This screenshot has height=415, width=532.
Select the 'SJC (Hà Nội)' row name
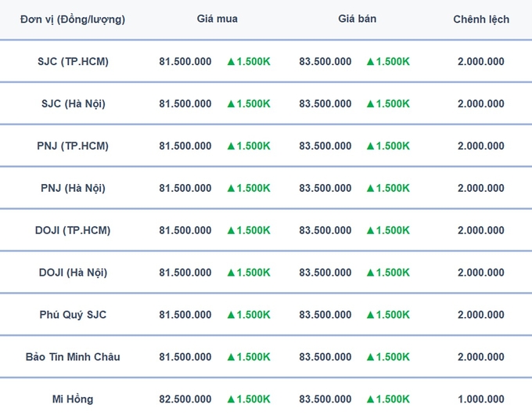tap(74, 103)
